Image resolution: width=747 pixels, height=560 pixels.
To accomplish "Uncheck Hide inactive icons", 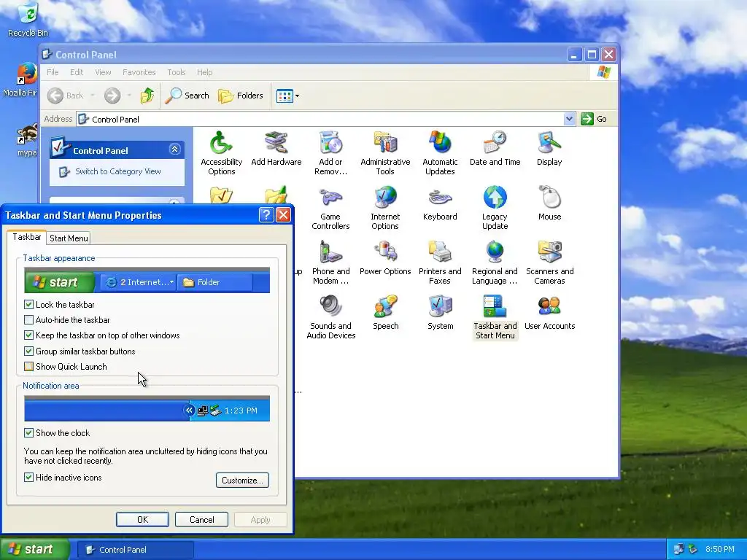I will (x=28, y=477).
